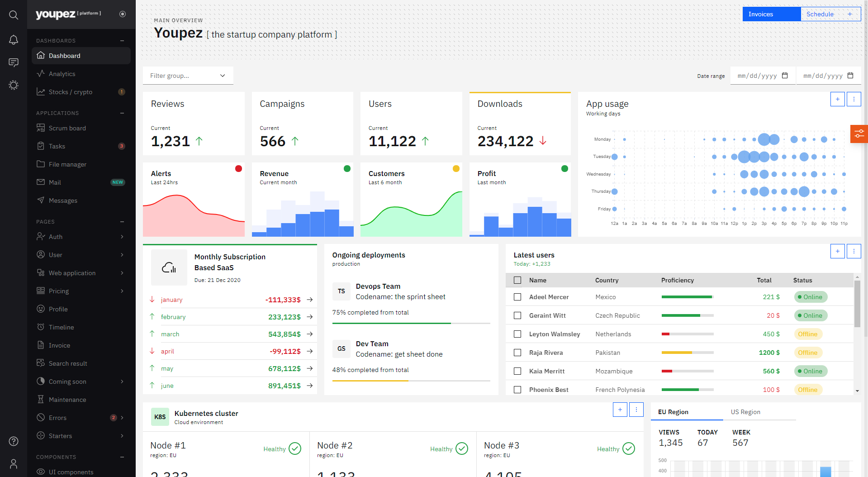
Task: Open the theme settings sun icon
Action: pyautogui.click(x=14, y=85)
